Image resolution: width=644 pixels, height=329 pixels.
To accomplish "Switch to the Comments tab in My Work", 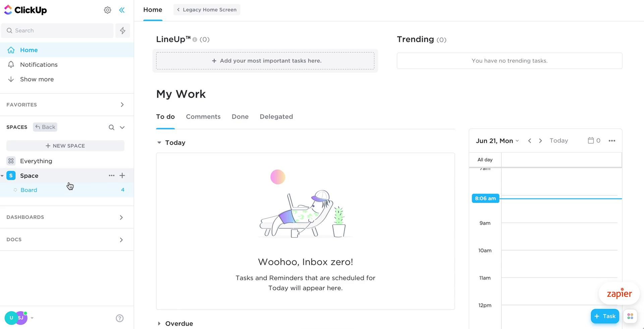I will click(x=203, y=116).
